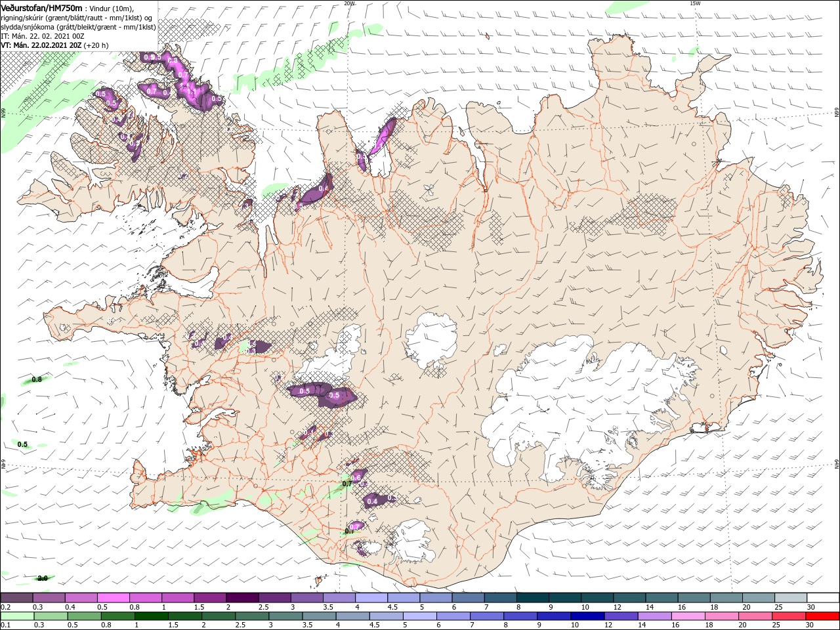Click the '(+20 h)' forecast offset text
Viewport: 840px width, 630px height.
point(96,45)
